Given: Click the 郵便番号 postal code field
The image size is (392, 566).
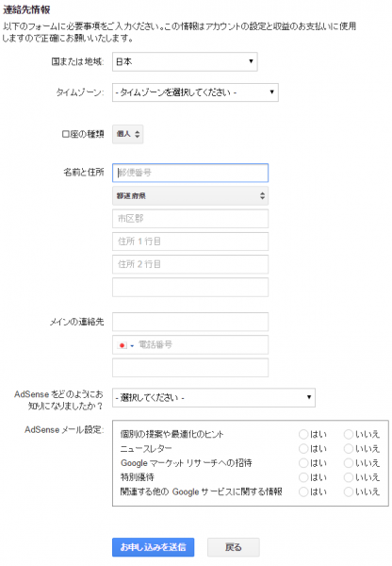Looking at the screenshot, I should 190,173.
